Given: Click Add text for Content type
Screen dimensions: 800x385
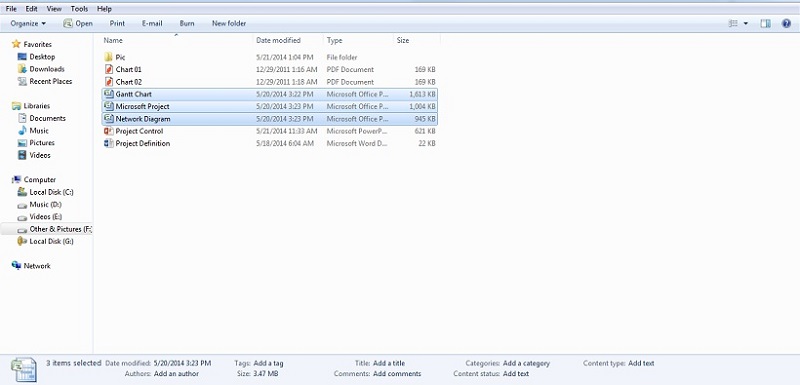Looking at the screenshot, I should [x=641, y=364].
